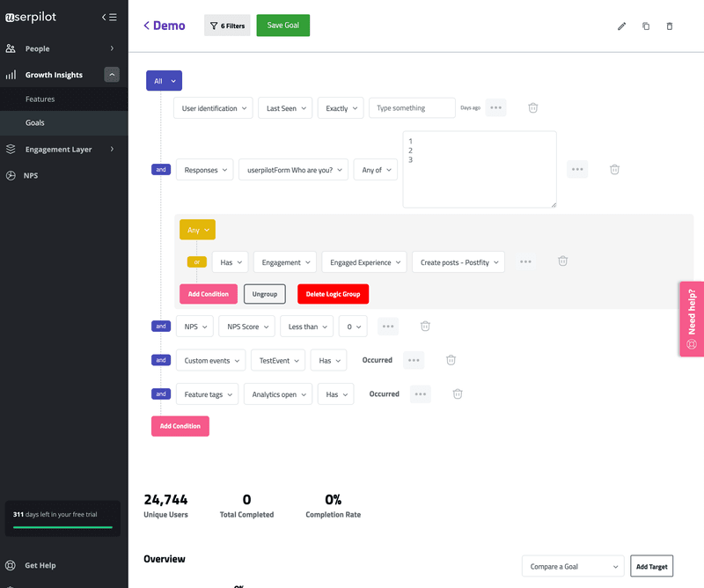Viewport: 704px width, 588px height.
Task: Collapse the Growth Insights submenu
Action: (112, 74)
